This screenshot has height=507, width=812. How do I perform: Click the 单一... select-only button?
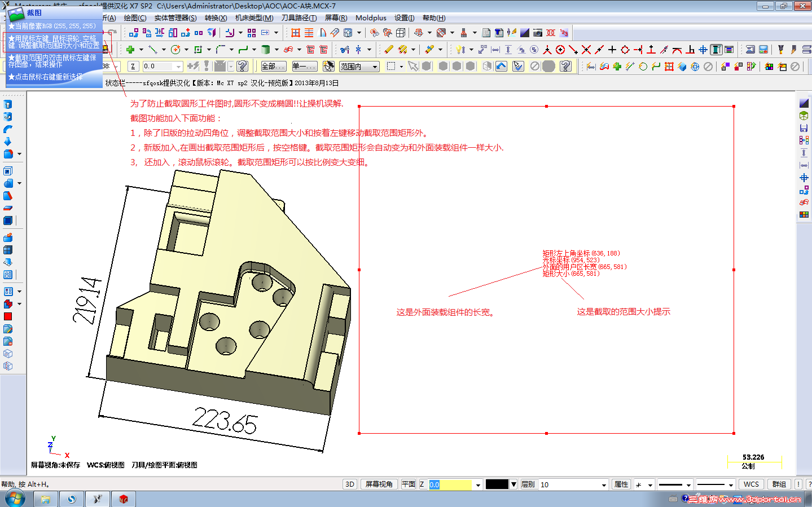305,67
